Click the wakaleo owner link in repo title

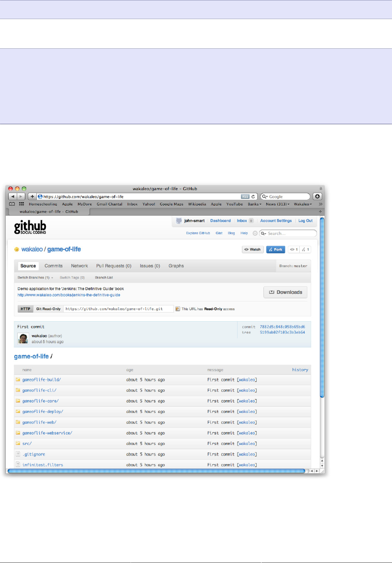(x=32, y=249)
